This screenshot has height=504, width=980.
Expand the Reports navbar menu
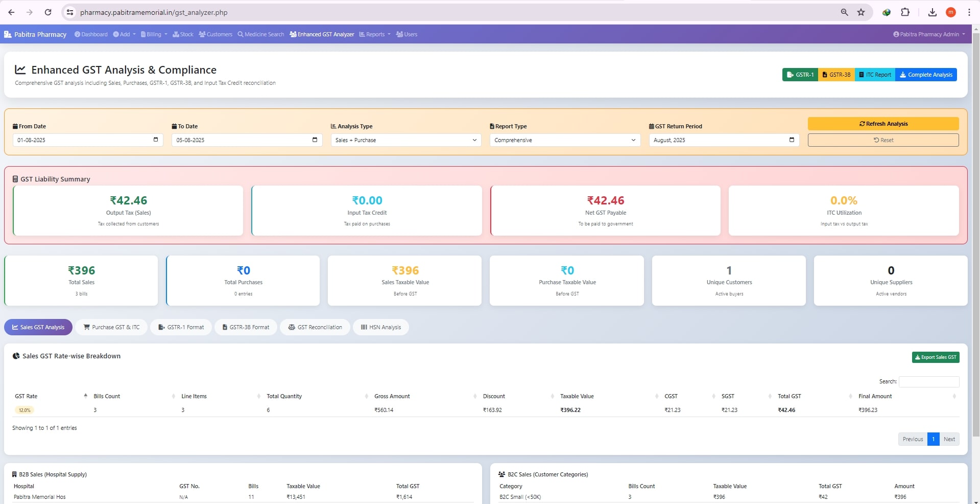375,34
